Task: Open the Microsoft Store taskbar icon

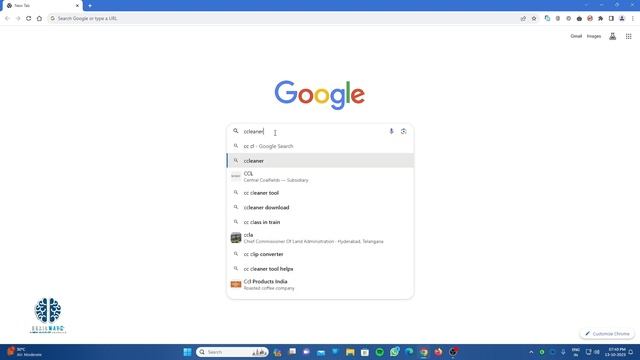Action: pyautogui.click(x=365, y=352)
